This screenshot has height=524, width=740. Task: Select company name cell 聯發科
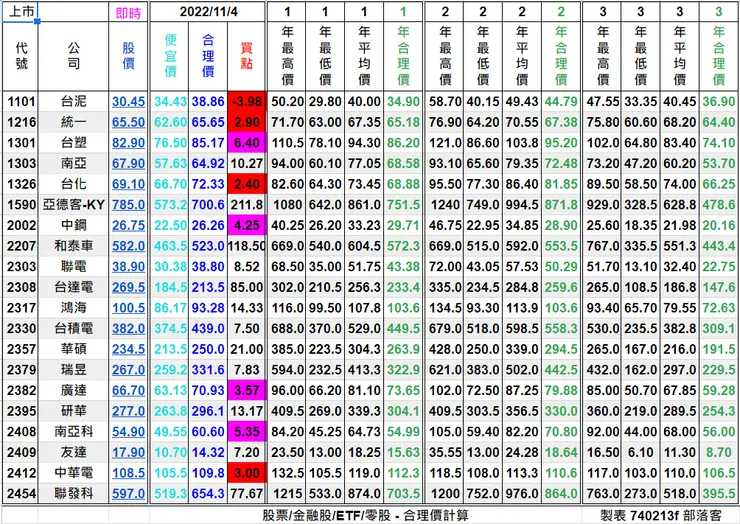pos(73,494)
